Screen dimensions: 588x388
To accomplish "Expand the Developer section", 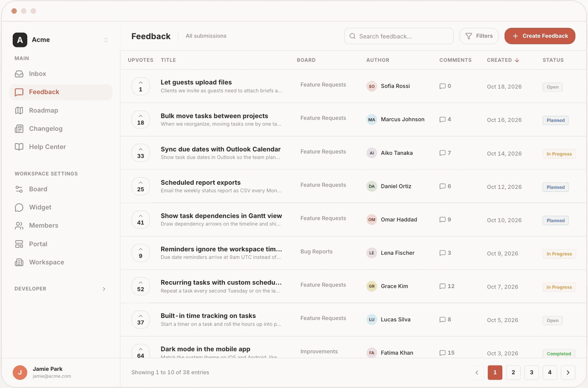I will 61,289.
